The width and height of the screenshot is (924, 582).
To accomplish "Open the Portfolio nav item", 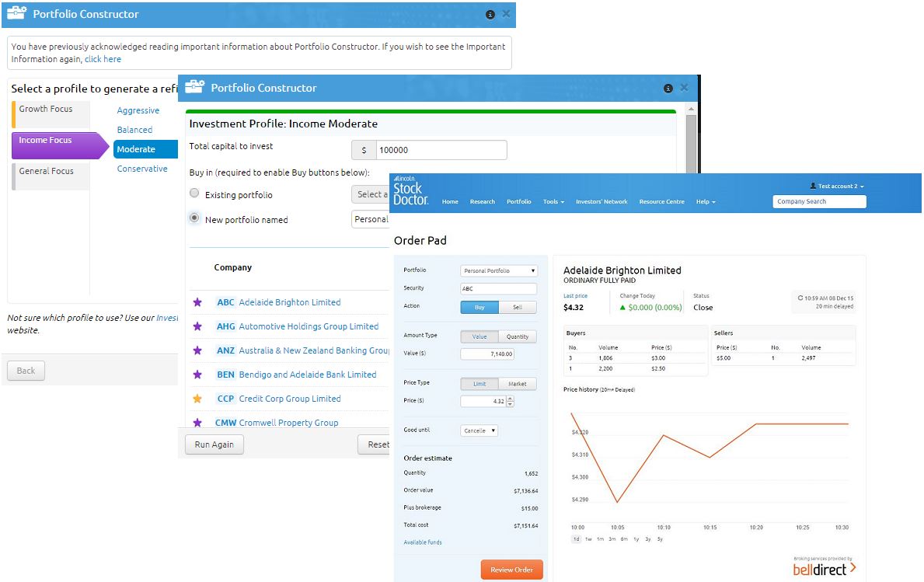I will pyautogui.click(x=518, y=201).
